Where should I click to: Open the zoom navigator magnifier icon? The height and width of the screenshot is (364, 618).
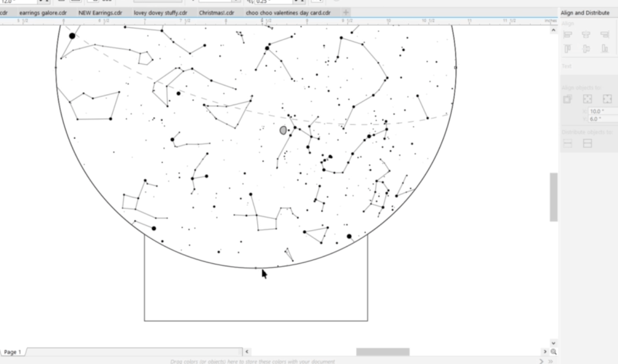[x=553, y=352]
